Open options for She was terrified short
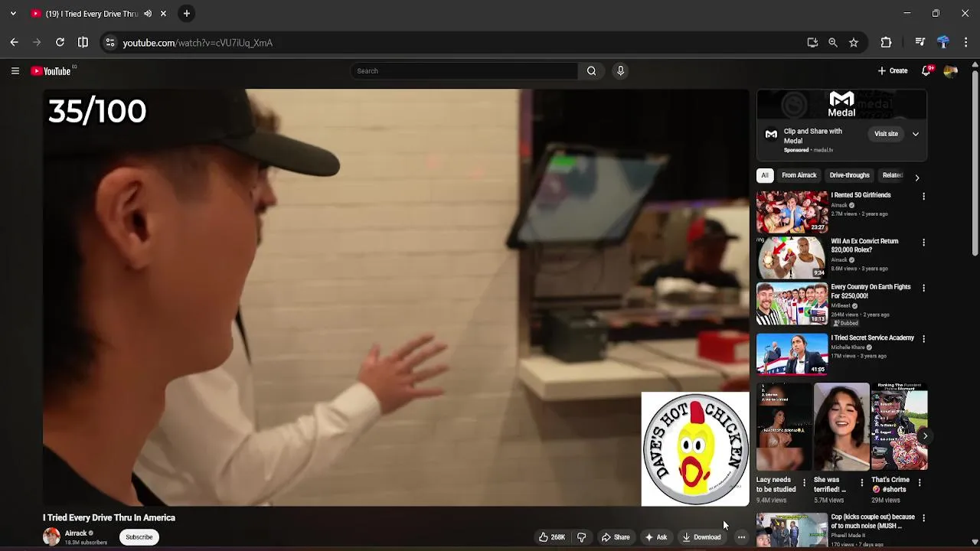The width and height of the screenshot is (980, 551). point(862,483)
